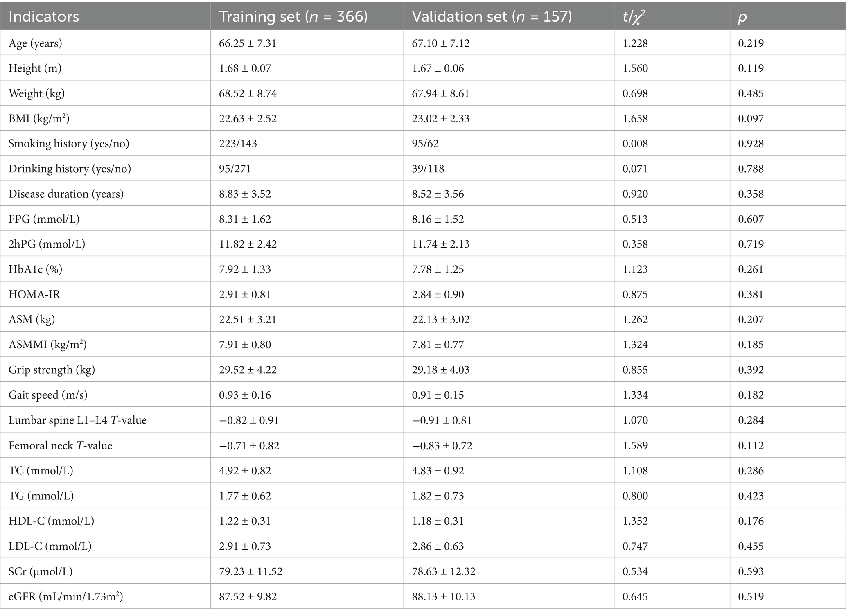
Task: Select the BMI p value 0.097
Action: pos(751,119)
